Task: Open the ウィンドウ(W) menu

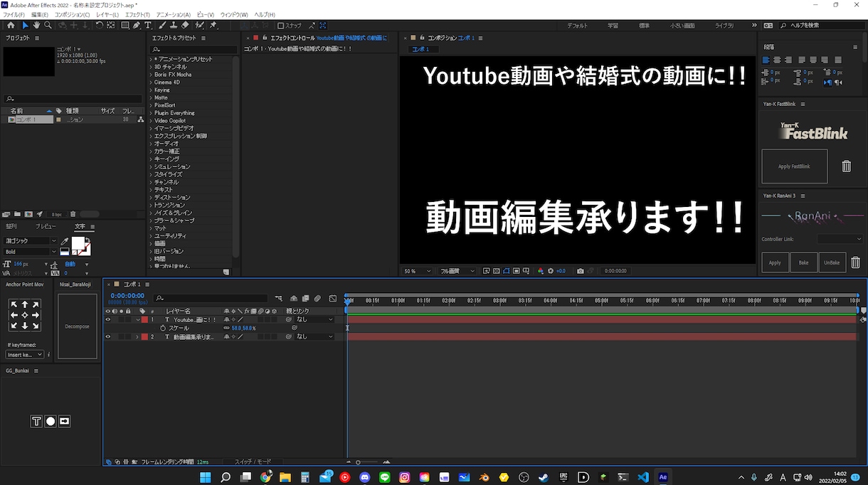Action: [234, 14]
